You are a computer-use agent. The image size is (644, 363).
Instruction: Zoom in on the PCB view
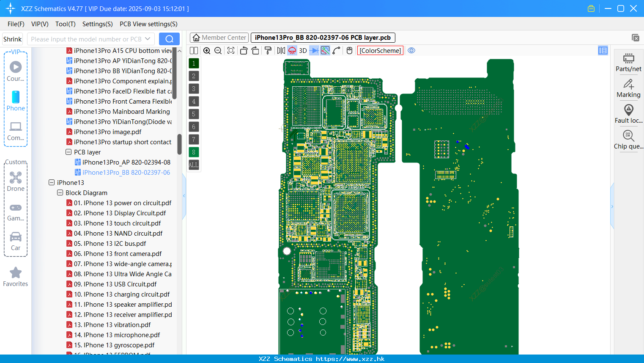207,50
